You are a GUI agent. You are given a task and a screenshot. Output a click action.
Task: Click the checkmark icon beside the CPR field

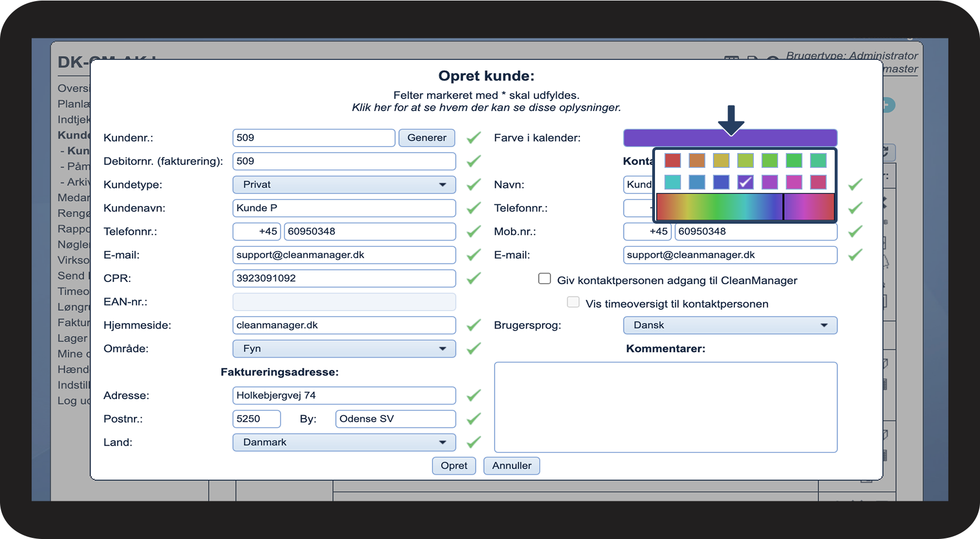tap(473, 278)
